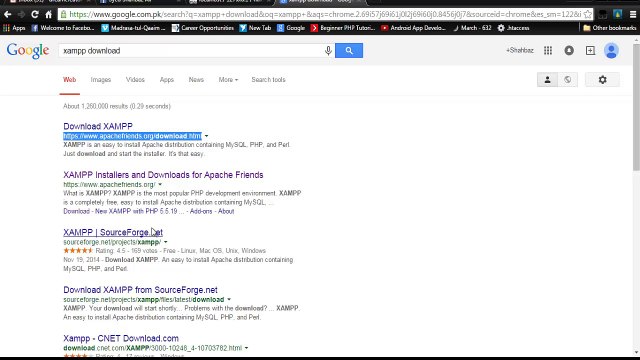Viewport: 640px width, 360px height.
Task: Open search settings gear
Action: (x=602, y=80)
